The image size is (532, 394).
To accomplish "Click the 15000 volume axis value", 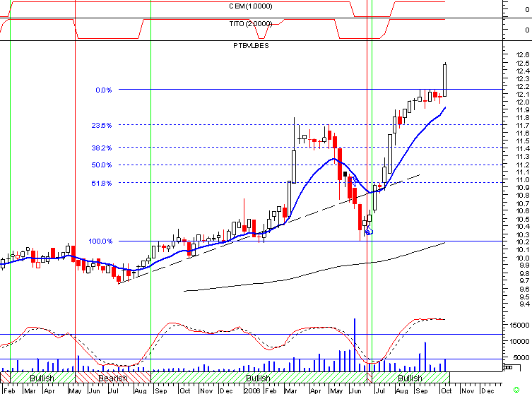I will [x=519, y=325].
